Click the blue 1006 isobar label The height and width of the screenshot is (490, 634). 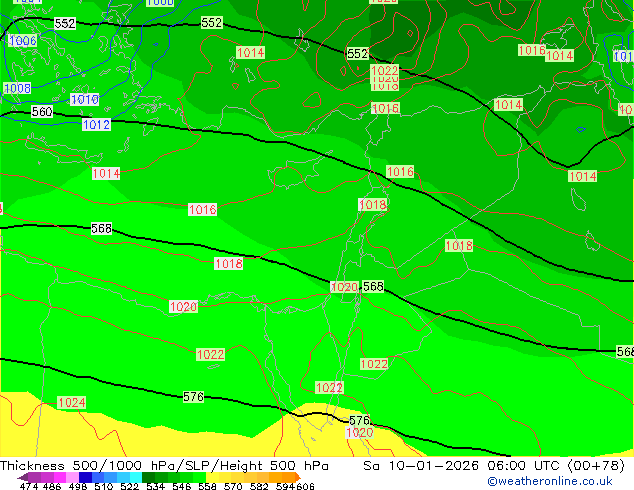(23, 40)
